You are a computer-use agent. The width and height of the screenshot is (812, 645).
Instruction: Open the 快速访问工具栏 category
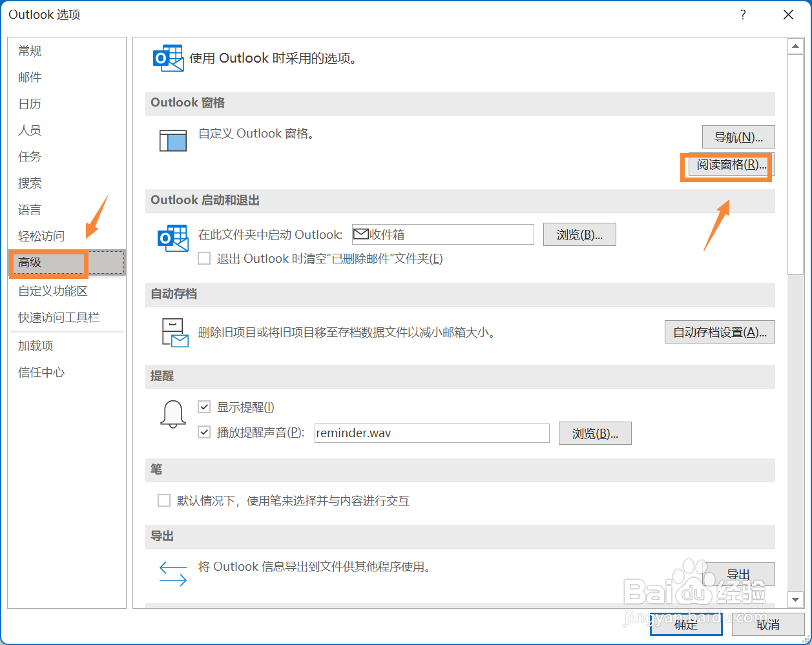(x=67, y=318)
